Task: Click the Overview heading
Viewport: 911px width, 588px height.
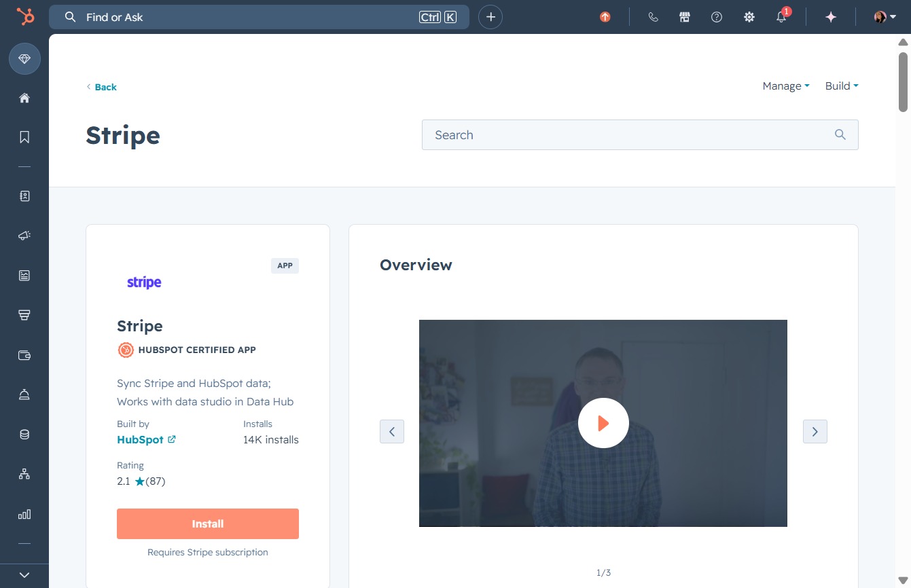Action: point(416,265)
